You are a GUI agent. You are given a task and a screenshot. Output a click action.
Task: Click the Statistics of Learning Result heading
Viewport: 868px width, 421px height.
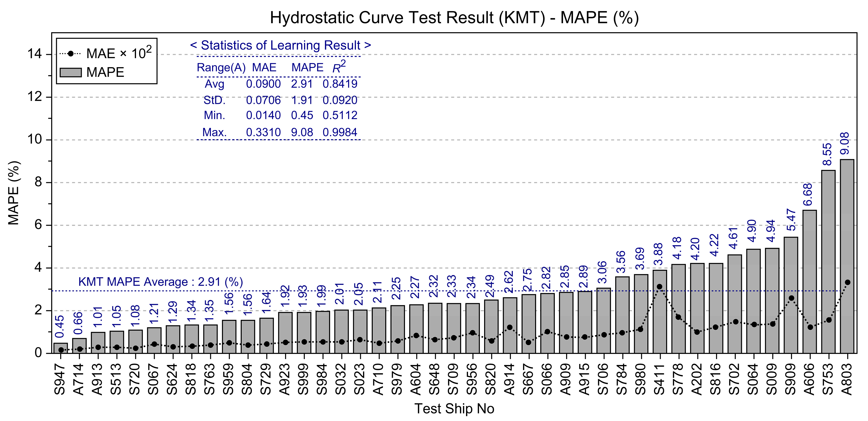[280, 45]
